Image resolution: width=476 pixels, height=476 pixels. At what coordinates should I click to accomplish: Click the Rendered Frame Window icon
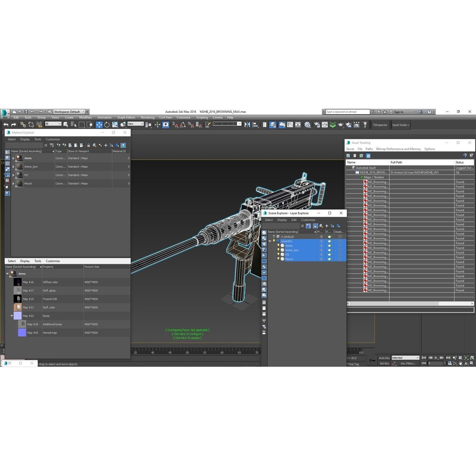pos(325,125)
